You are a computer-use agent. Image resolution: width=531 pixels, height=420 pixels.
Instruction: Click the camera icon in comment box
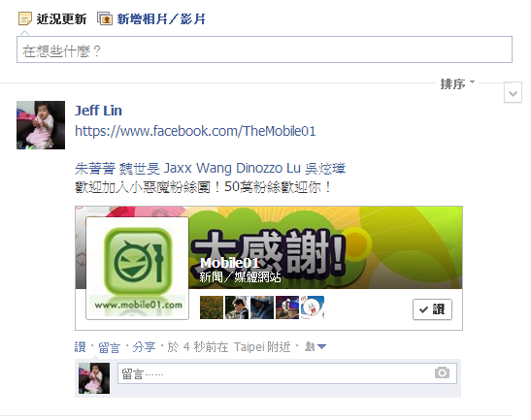[442, 373]
